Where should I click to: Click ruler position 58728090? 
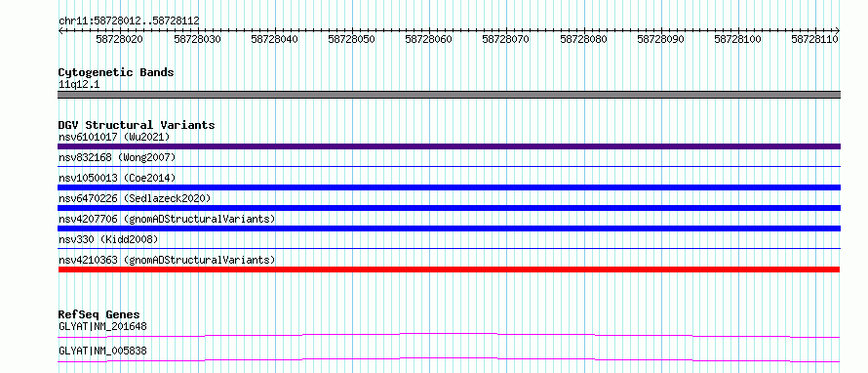click(x=660, y=39)
